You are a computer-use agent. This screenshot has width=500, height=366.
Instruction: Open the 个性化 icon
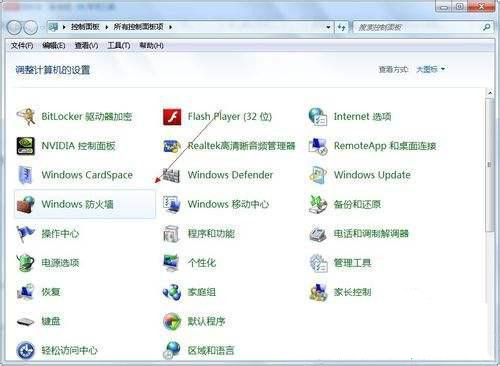172,263
